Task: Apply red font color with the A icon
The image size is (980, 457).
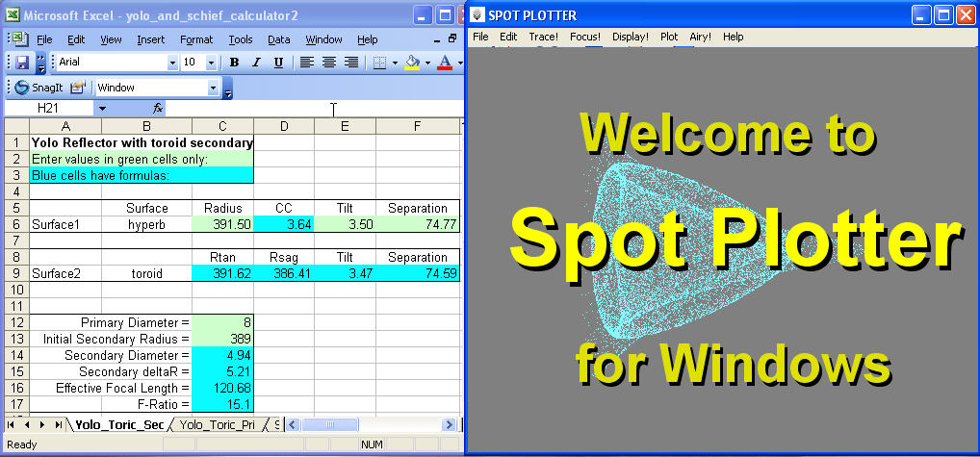Action: pyautogui.click(x=445, y=63)
